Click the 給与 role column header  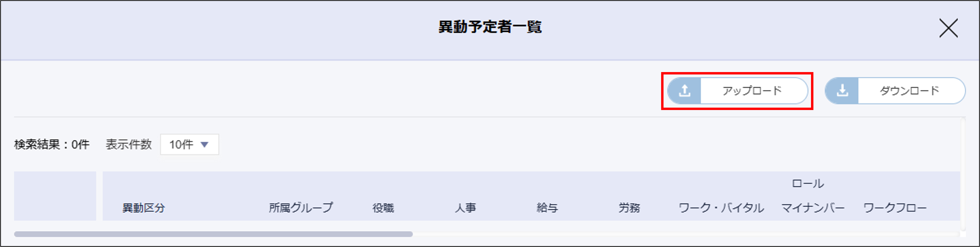[547, 208]
